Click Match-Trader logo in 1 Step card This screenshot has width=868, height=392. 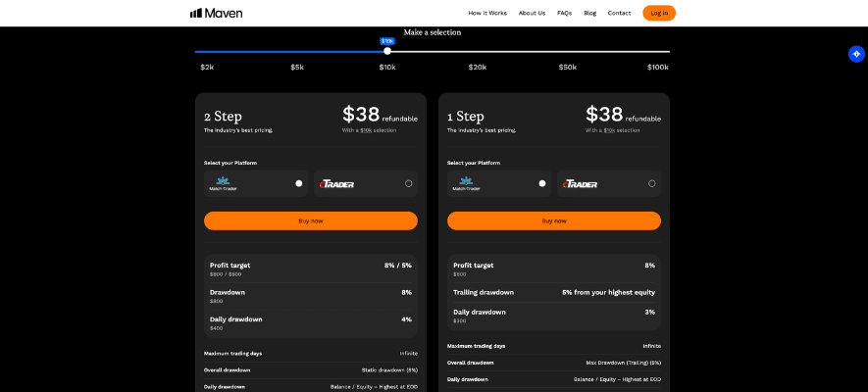pyautogui.click(x=466, y=183)
